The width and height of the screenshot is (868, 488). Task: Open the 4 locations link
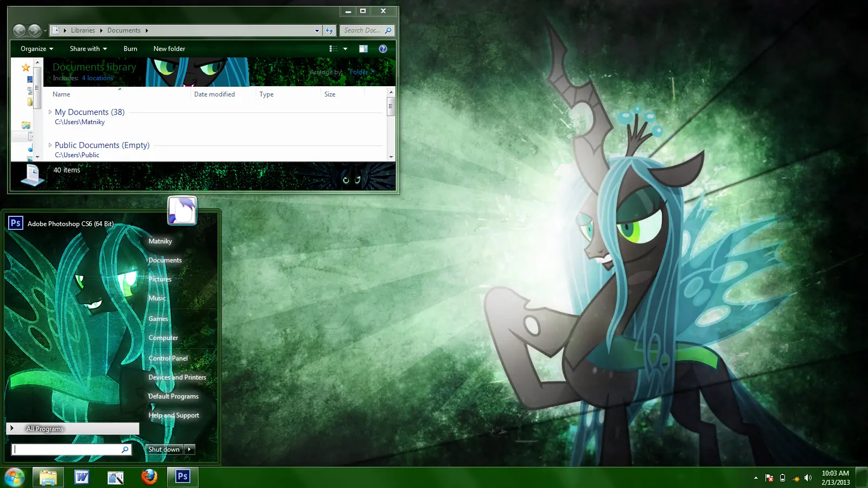tap(98, 78)
